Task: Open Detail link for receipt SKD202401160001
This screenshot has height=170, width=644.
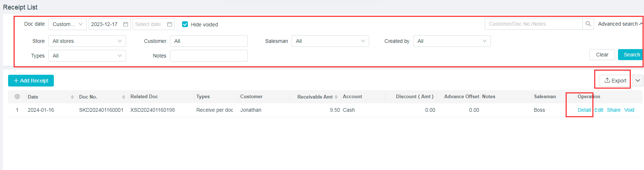Action: 584,110
